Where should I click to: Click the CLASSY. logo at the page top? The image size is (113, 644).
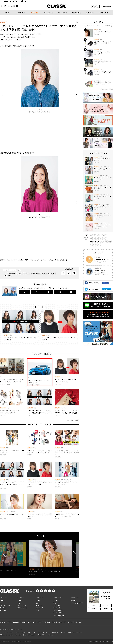click(56, 6)
